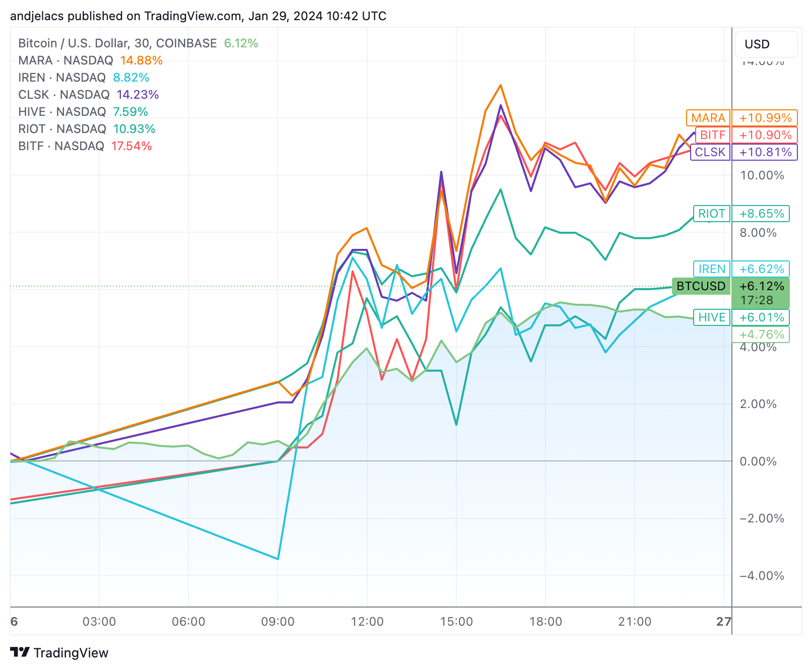
Task: Click the 09:00 time axis label
Action: point(278,622)
